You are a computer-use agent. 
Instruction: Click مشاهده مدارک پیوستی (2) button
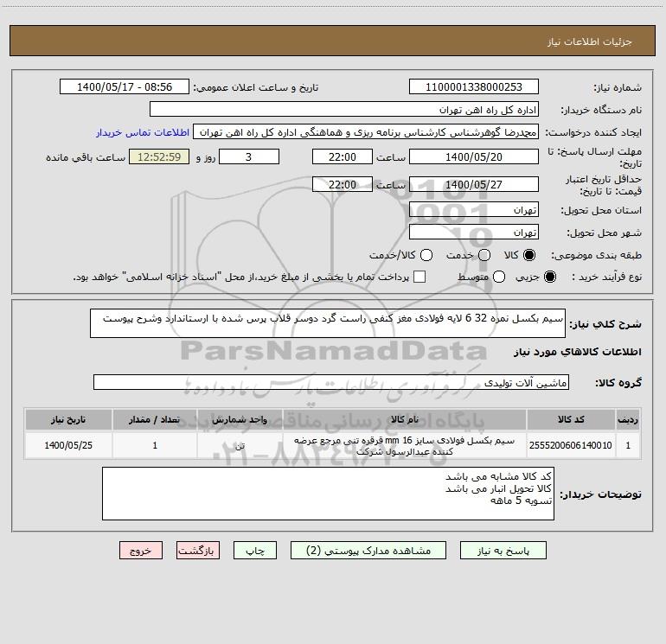(x=368, y=550)
